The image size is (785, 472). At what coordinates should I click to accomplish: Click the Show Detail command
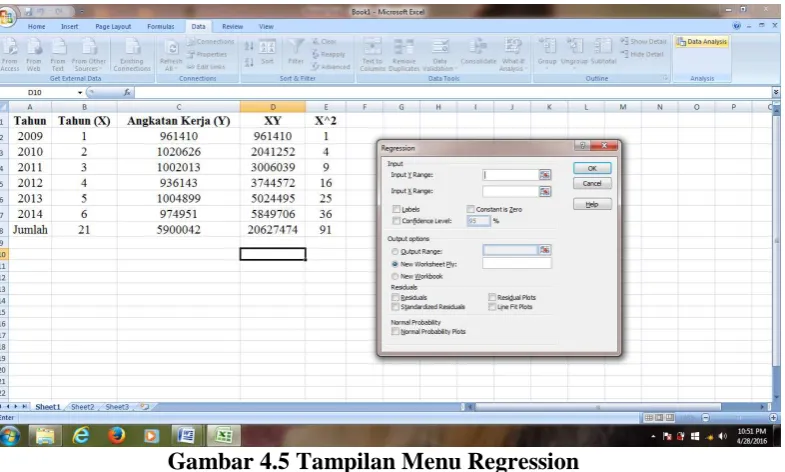(x=643, y=42)
